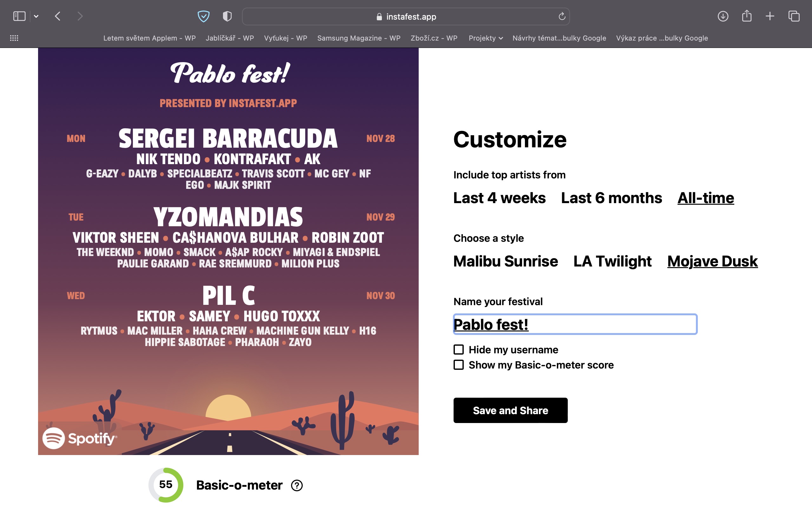
Task: Click the back navigation arrow
Action: pos(58,16)
